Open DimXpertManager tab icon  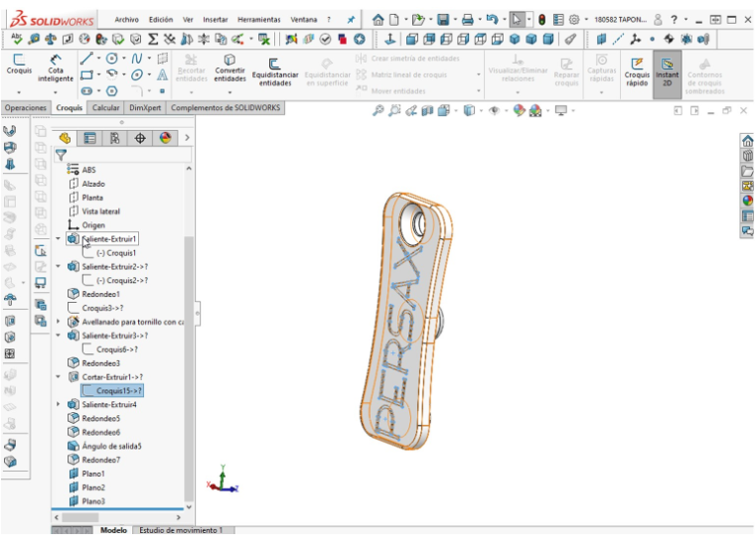140,138
